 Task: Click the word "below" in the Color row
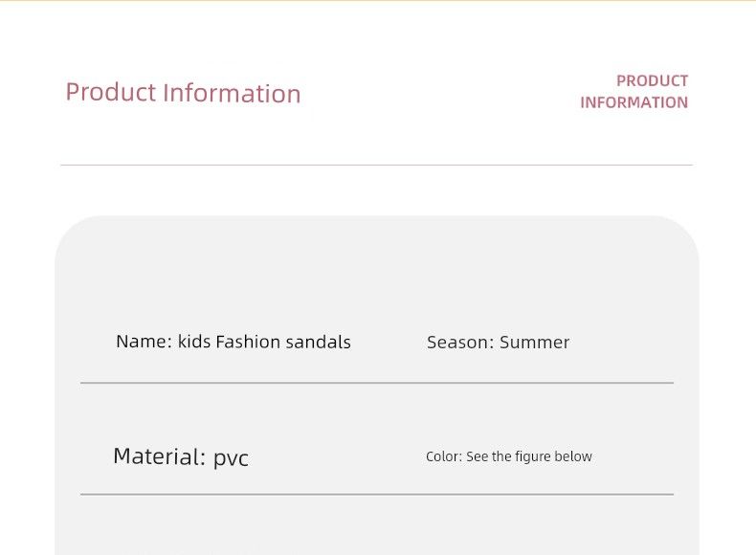click(574, 456)
